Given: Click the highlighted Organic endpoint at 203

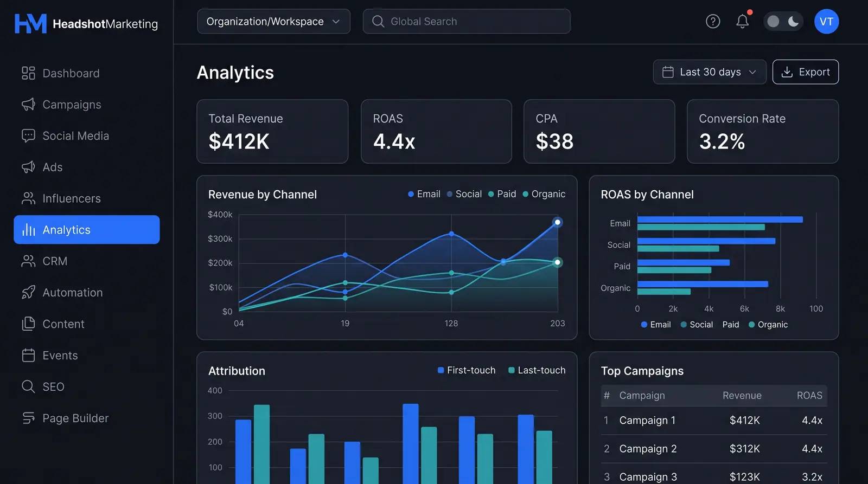Looking at the screenshot, I should click(557, 262).
